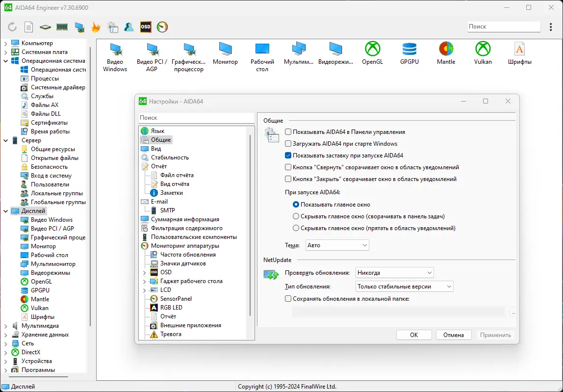Click the user toolbar icon
The image size is (563, 392).
[x=129, y=27]
